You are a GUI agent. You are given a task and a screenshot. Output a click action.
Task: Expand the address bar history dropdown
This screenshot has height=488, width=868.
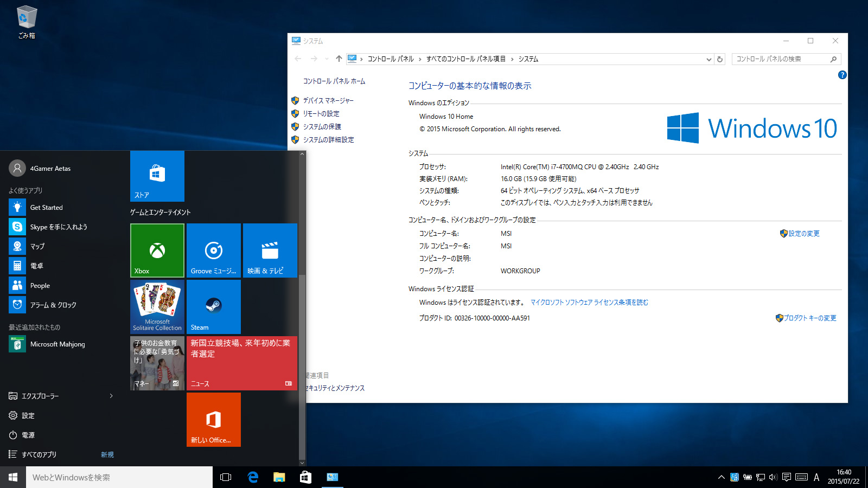point(709,59)
